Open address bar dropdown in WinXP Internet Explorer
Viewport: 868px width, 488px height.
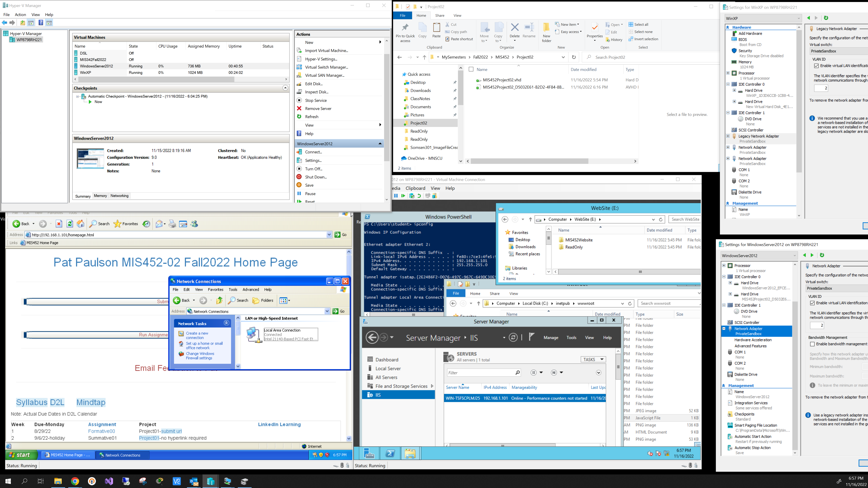pyautogui.click(x=329, y=235)
